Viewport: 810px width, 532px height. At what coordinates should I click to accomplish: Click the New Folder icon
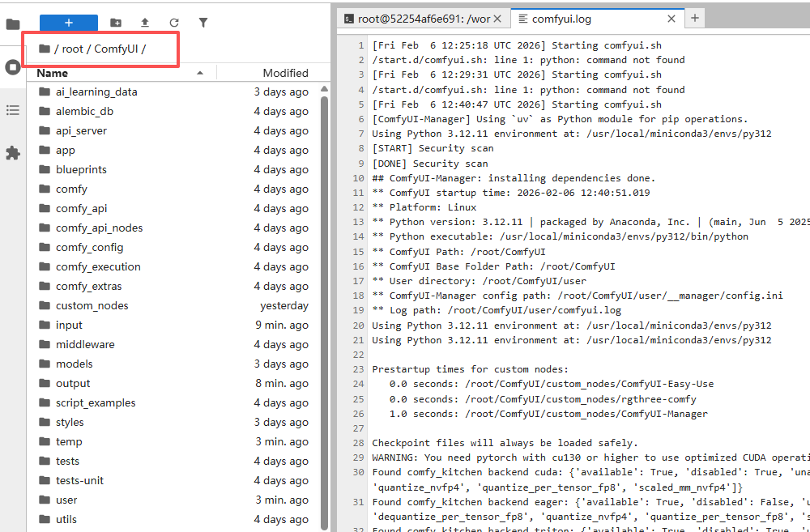(x=116, y=23)
